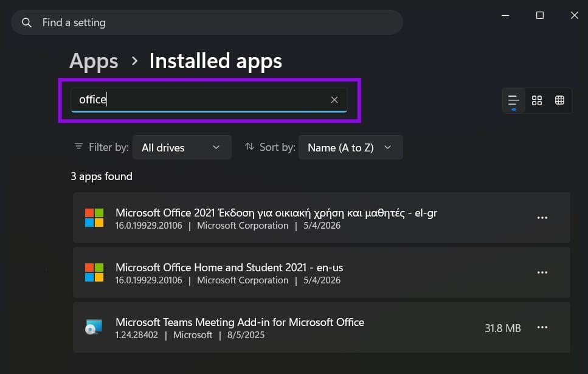The width and height of the screenshot is (588, 374).
Task: Close the Settings window
Action: 575,15
